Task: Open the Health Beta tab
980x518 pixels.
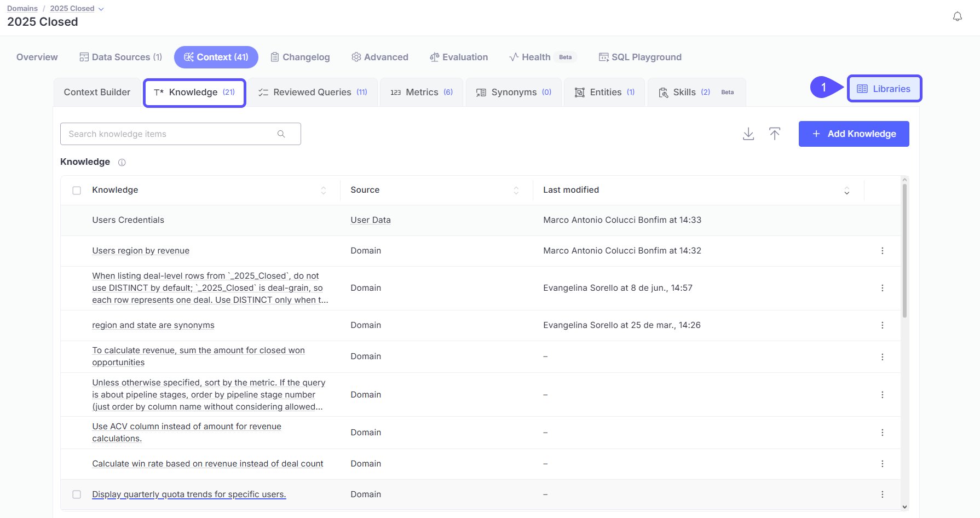Action: (542, 57)
